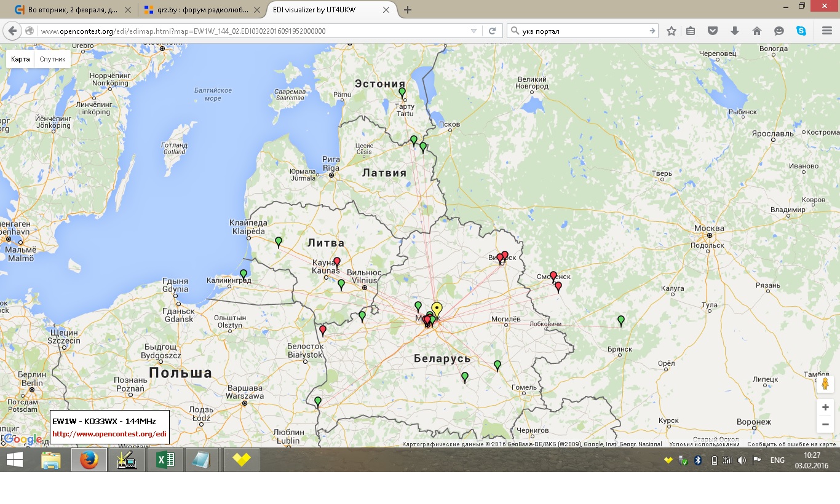840x504 pixels.
Task: Open a new browser tab
Action: tap(408, 10)
